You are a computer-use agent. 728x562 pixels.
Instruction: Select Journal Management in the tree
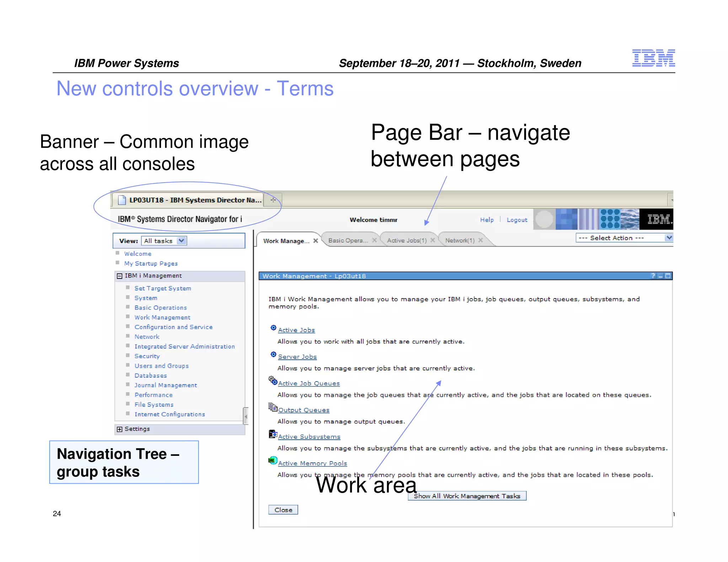click(x=166, y=385)
